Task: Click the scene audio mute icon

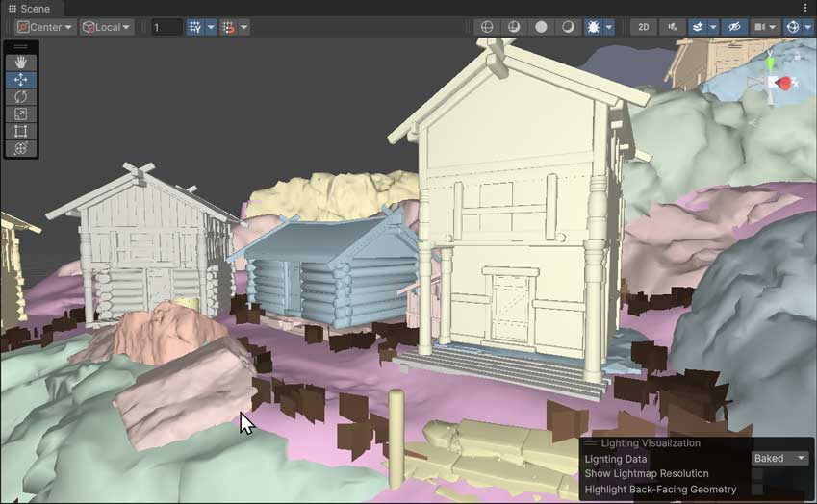Action: 671,27
